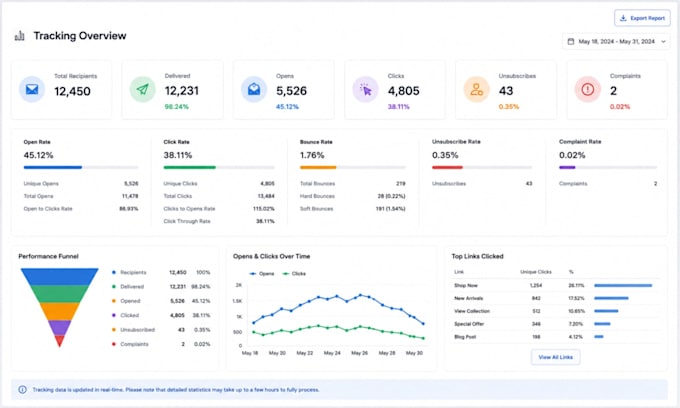Screen dimensions: 680x408
Task: Click the Complaints exclamation icon
Action: pyautogui.click(x=588, y=89)
